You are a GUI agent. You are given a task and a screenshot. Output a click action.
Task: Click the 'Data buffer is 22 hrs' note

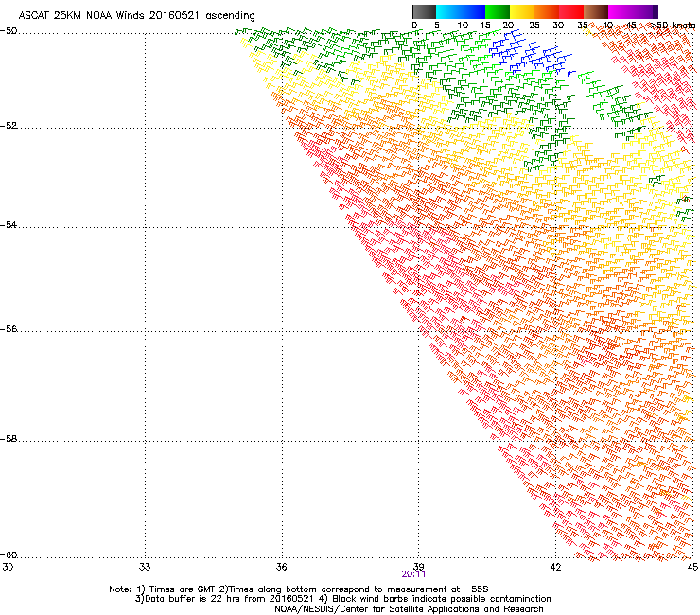tap(342, 599)
